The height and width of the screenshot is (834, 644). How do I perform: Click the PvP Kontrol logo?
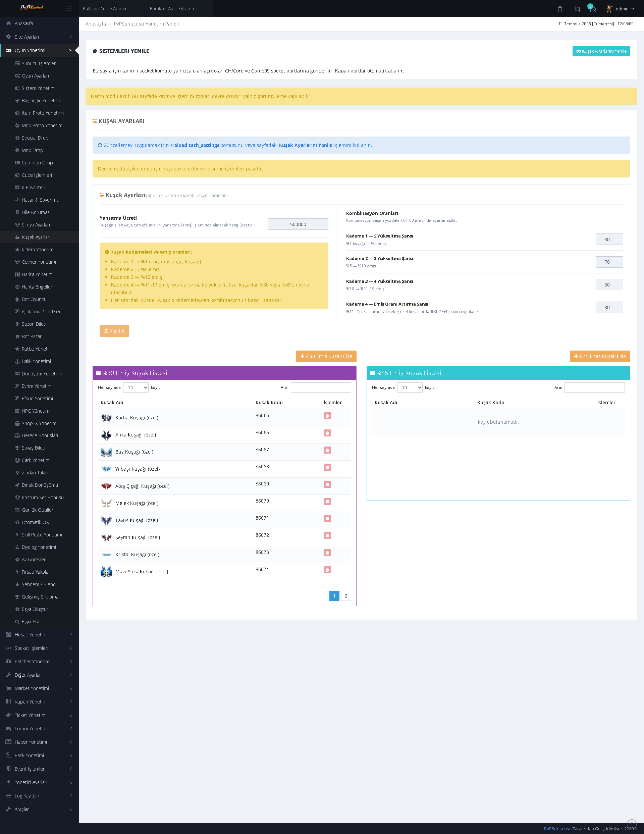[32, 8]
